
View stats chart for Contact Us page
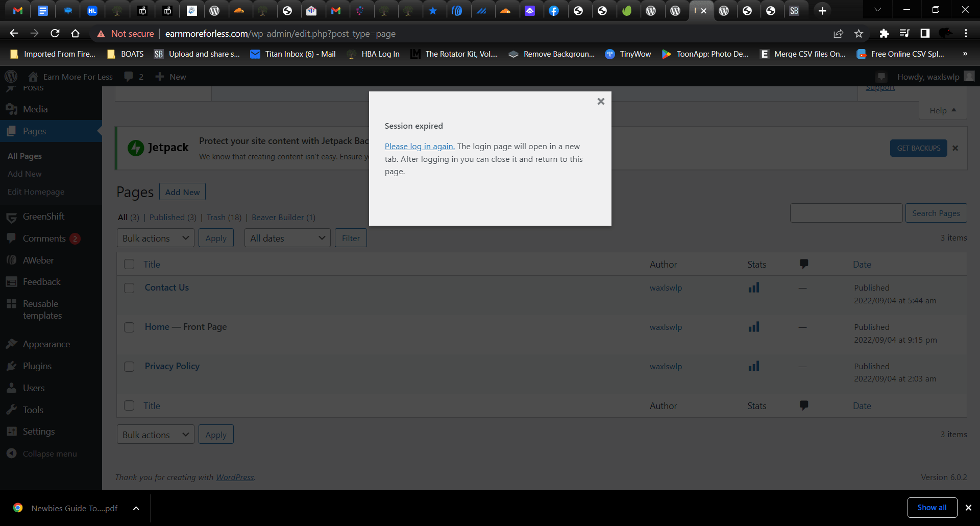coord(754,287)
